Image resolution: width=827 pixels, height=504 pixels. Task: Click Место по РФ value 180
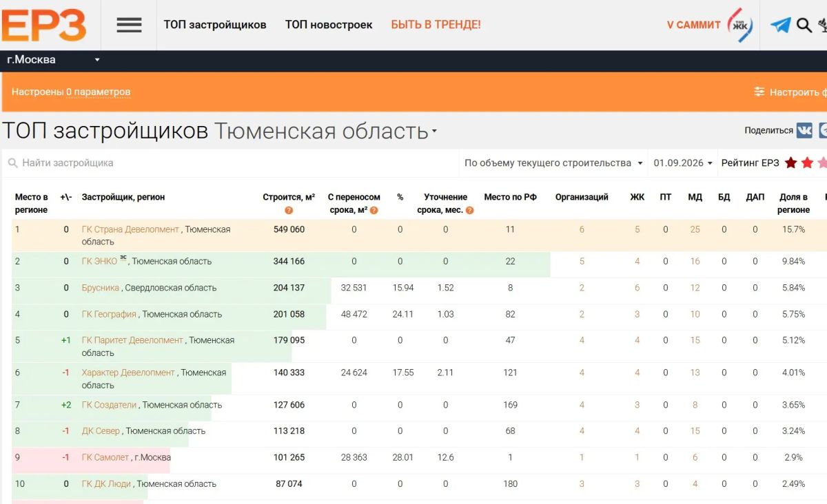click(510, 484)
